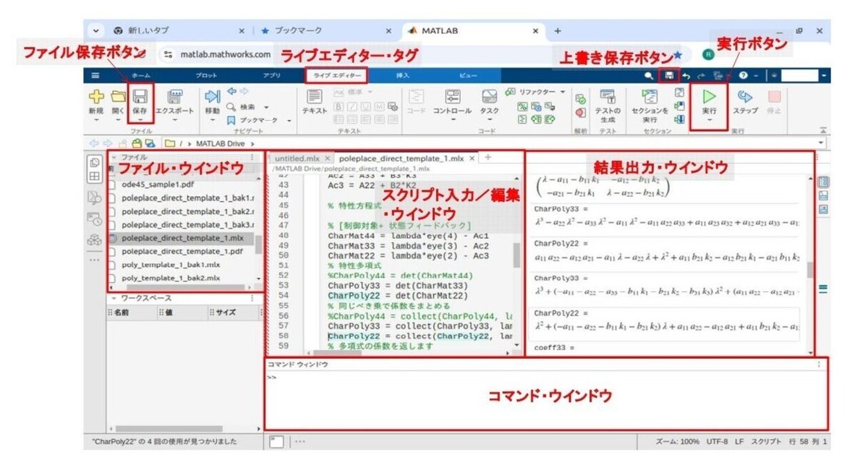Expand the 実行 dropdown arrow below Run
This screenshot has width=868, height=455.
(710, 121)
